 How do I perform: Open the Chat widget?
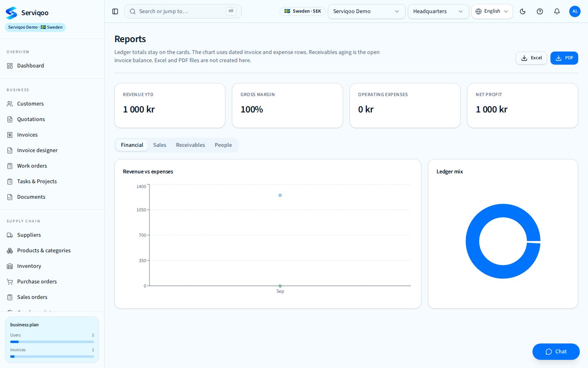coord(556,352)
